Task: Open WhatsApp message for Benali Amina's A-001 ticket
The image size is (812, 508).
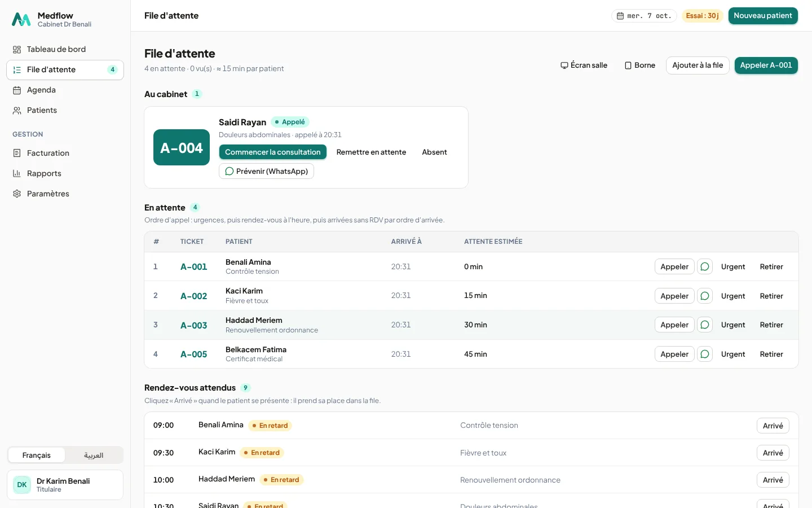Action: (x=705, y=266)
